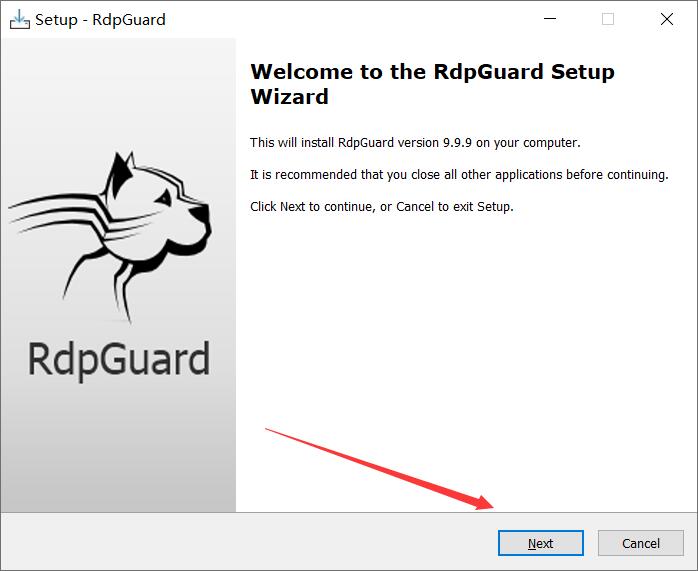Click the panther head logo graphic
698x571 pixels.
pos(110,236)
